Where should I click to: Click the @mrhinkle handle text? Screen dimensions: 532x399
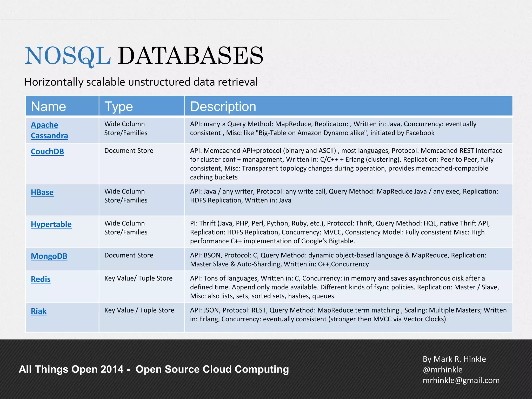point(443,370)
